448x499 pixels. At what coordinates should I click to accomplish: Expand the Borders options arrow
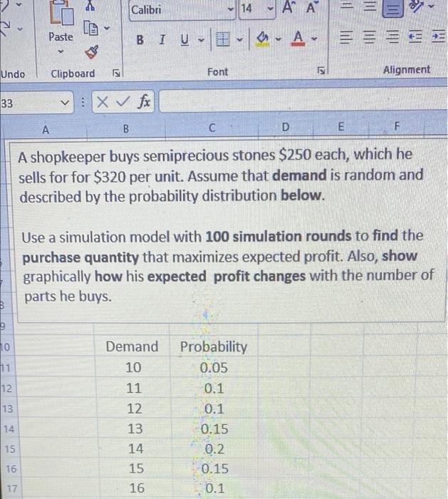point(240,40)
